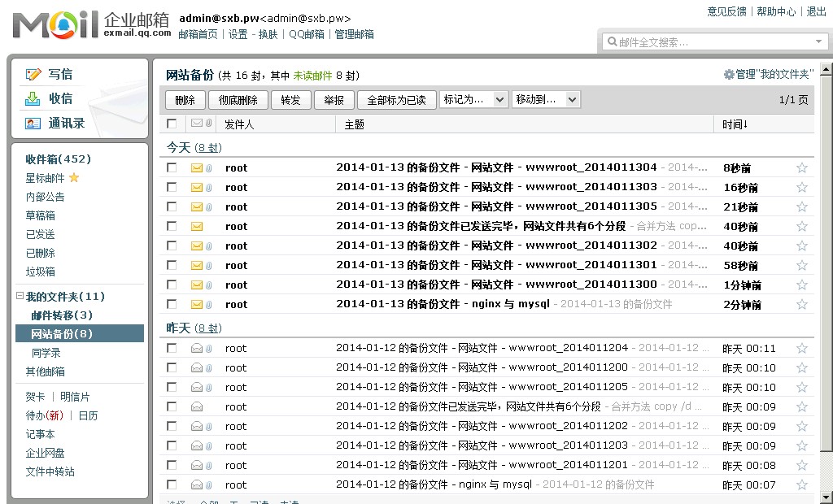Click the gear icon for 管理"我的文件夹"
Screen dimensions: 833x504
pos(729,75)
